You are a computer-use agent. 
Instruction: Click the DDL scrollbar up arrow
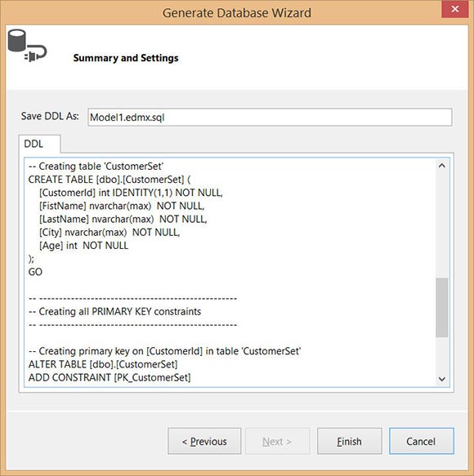[442, 166]
